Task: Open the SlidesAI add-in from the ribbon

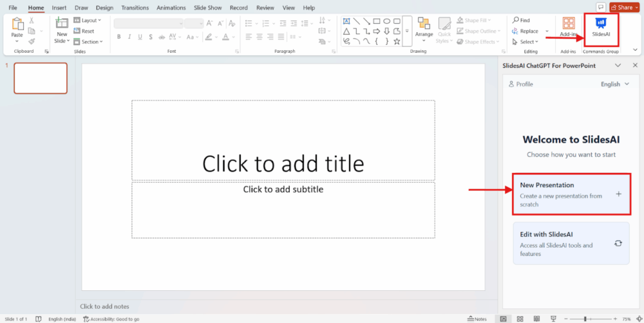Action: pos(601,26)
